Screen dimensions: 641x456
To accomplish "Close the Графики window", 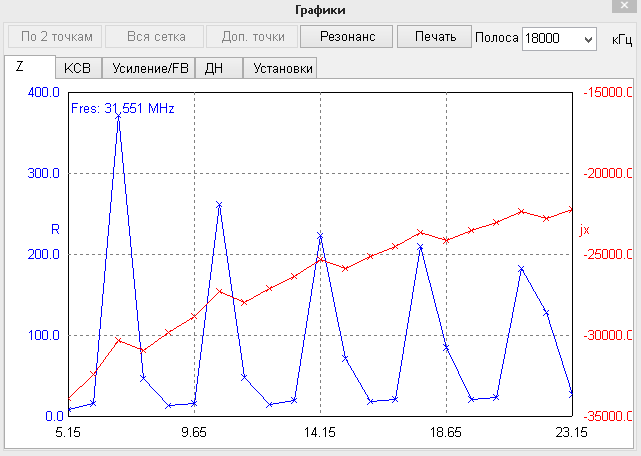I will point(625,10).
